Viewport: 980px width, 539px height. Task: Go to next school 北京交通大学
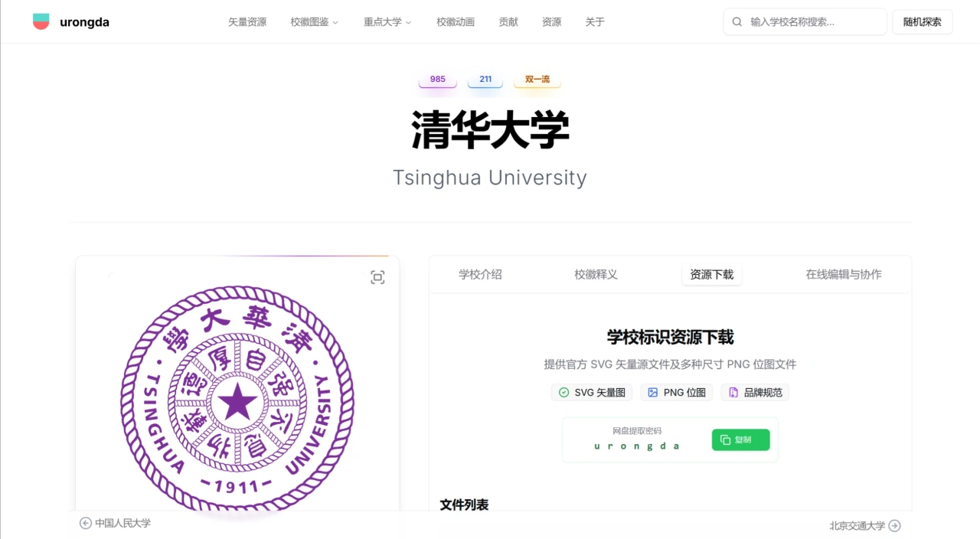[865, 525]
